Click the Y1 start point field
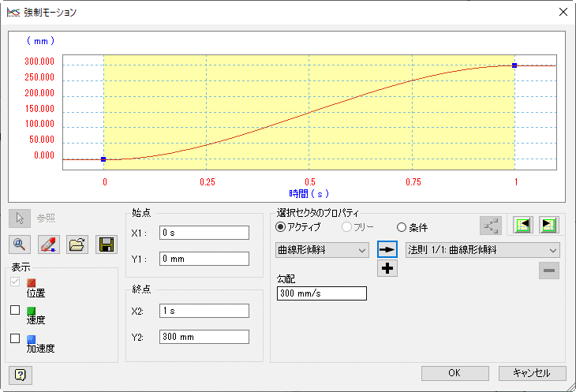This screenshot has width=576, height=392. point(204,259)
